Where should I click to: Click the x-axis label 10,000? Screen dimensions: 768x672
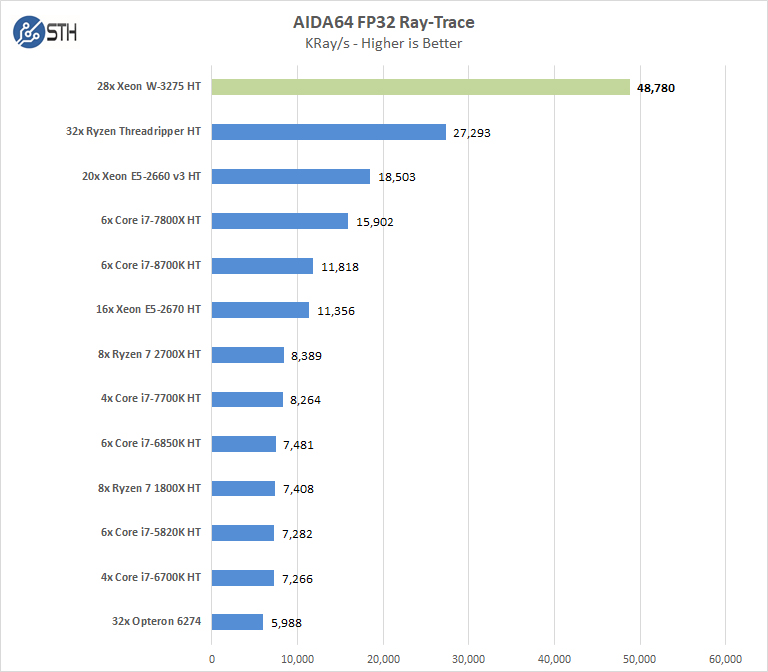pyautogui.click(x=298, y=659)
